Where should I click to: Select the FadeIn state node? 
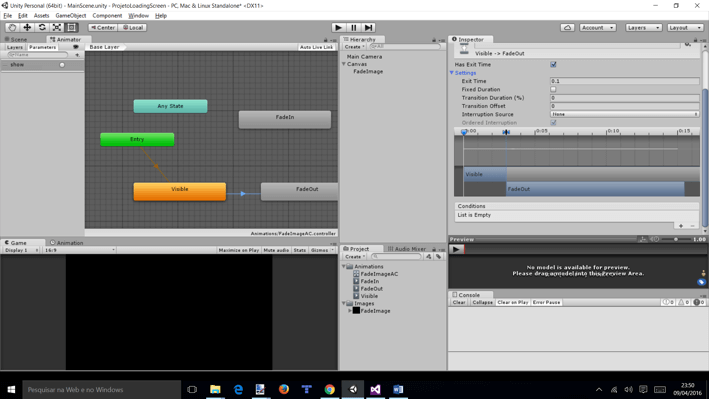[x=285, y=120]
